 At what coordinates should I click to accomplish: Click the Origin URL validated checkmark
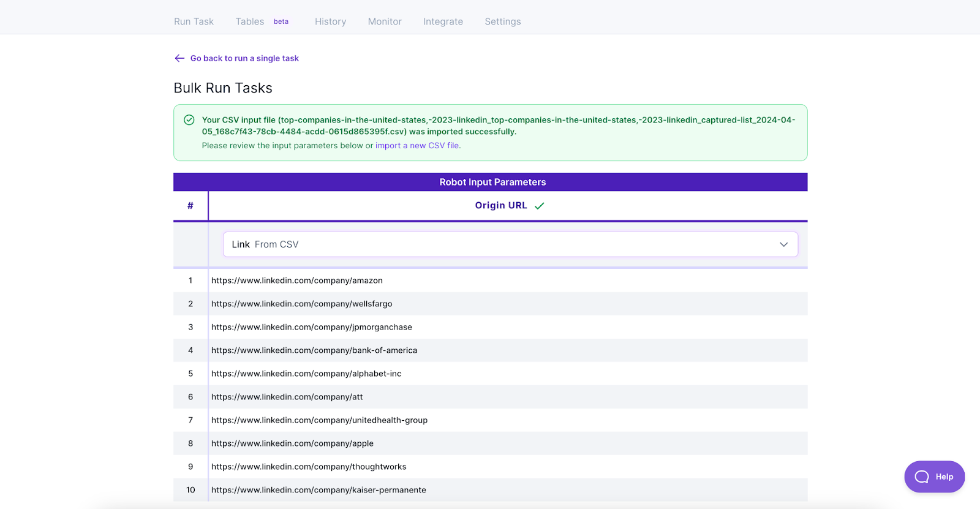pos(539,206)
